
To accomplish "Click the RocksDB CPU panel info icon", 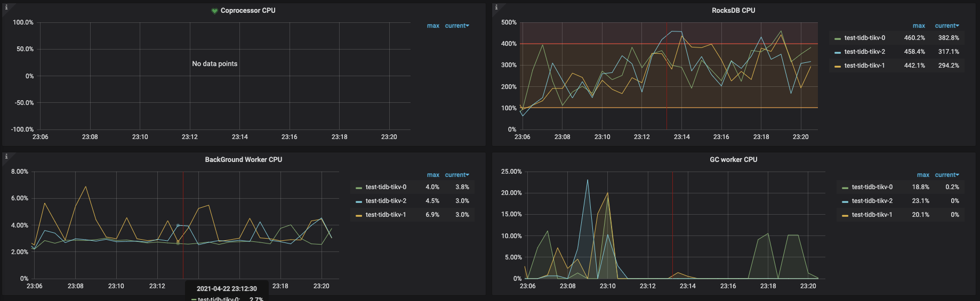I will click(496, 7).
